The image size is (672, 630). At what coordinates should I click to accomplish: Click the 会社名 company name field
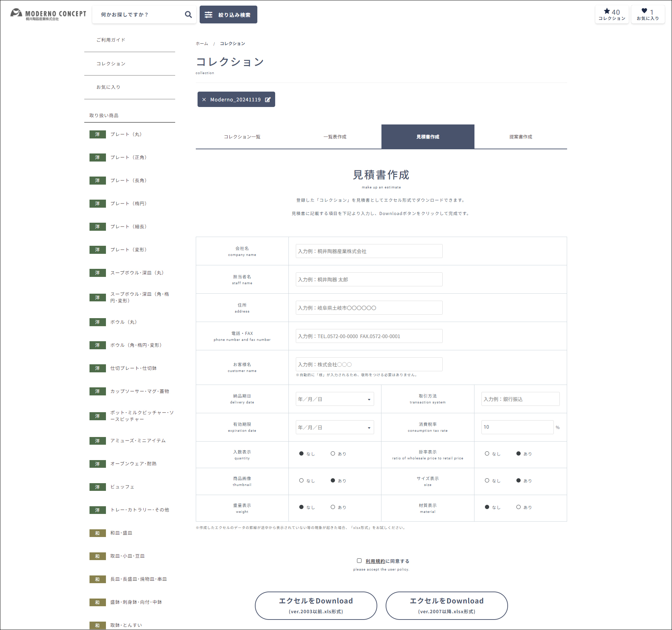[369, 251]
